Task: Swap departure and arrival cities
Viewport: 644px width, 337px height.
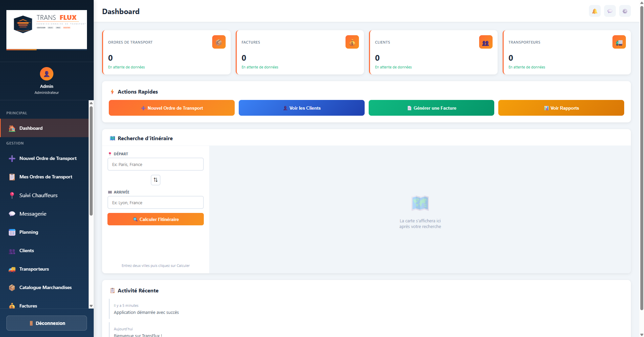Action: [x=155, y=180]
